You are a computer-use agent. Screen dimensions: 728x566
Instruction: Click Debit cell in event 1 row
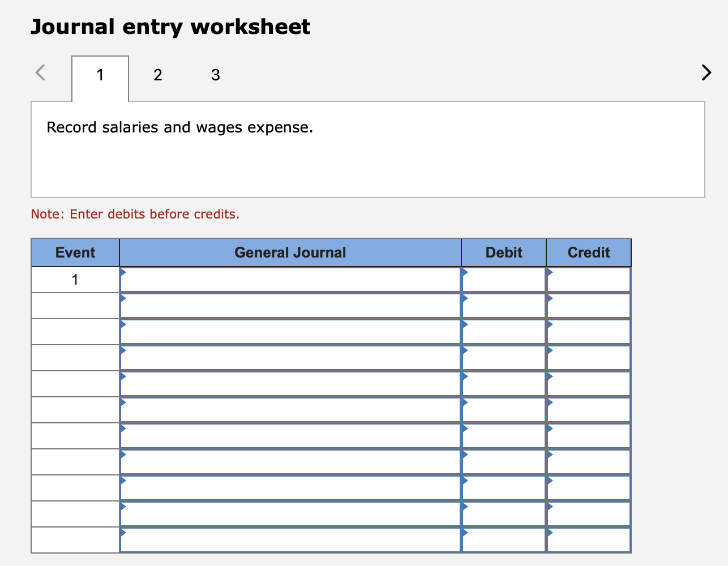click(x=504, y=280)
